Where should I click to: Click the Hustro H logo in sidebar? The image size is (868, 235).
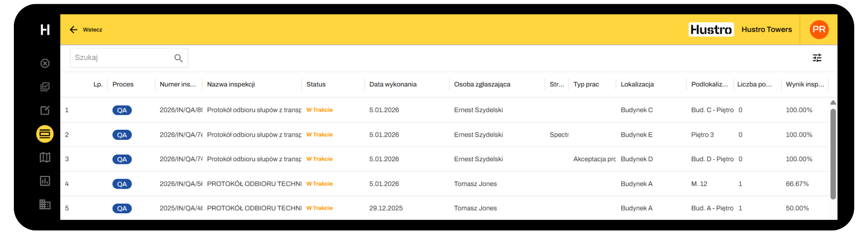click(x=45, y=30)
